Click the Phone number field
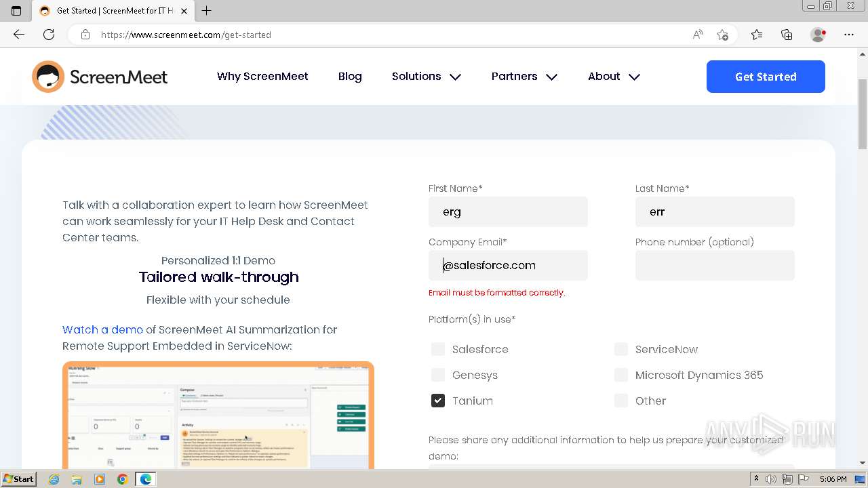This screenshot has height=488, width=868. pyautogui.click(x=715, y=265)
